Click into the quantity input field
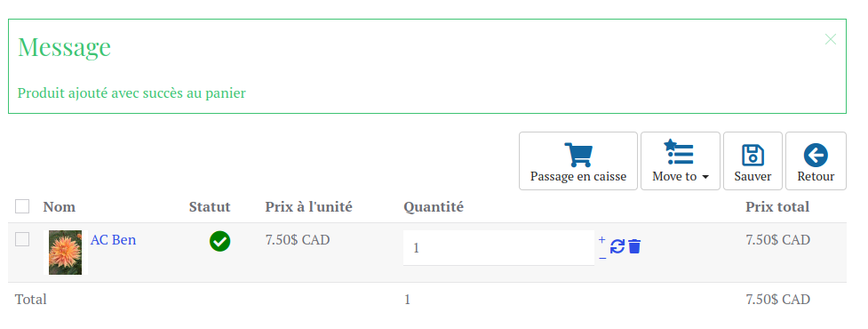The image size is (868, 329). tap(498, 247)
